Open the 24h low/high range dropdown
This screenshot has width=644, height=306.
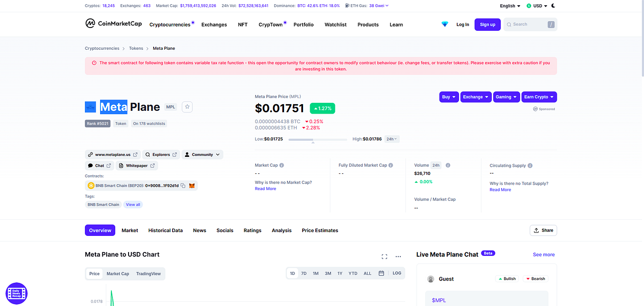[392, 139]
